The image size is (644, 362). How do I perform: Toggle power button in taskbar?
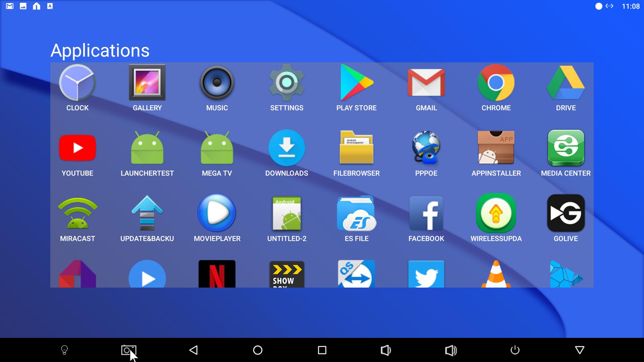coord(515,349)
